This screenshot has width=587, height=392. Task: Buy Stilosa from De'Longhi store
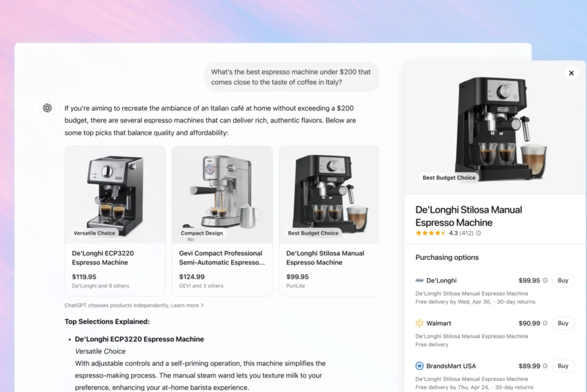(563, 280)
